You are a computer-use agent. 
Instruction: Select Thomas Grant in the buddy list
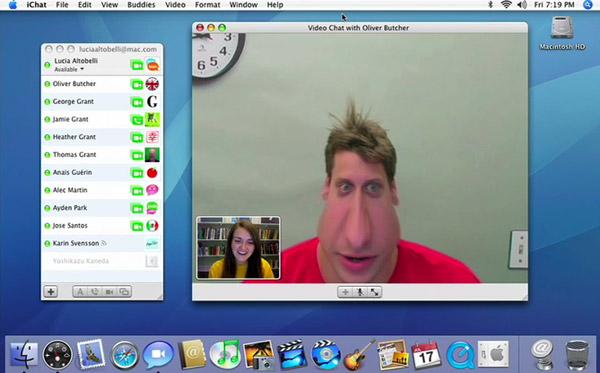pos(102,155)
